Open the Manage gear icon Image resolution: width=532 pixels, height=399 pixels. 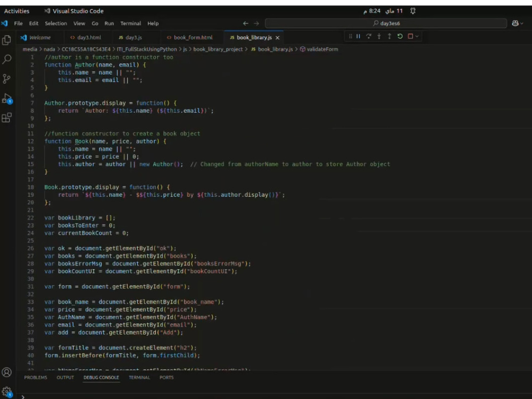[x=6, y=392]
